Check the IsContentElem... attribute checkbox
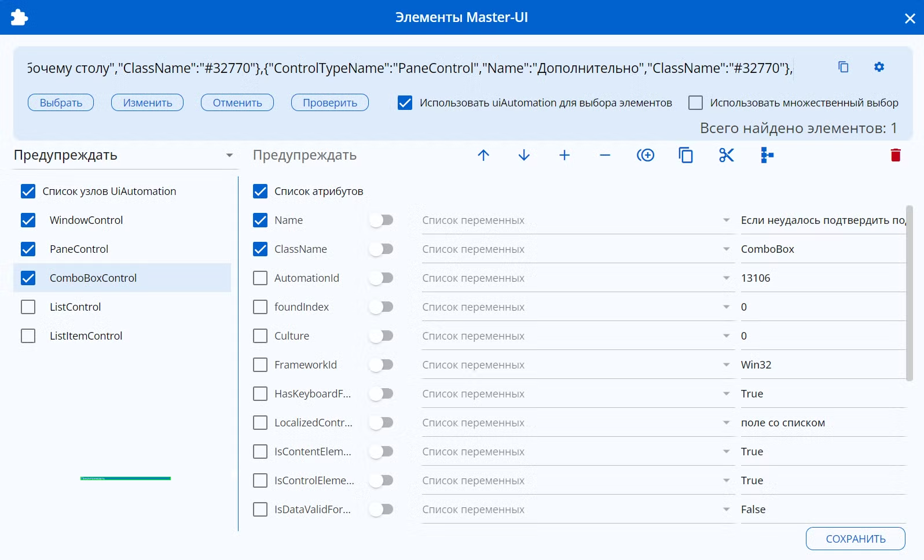The image size is (924, 560). point(261,452)
